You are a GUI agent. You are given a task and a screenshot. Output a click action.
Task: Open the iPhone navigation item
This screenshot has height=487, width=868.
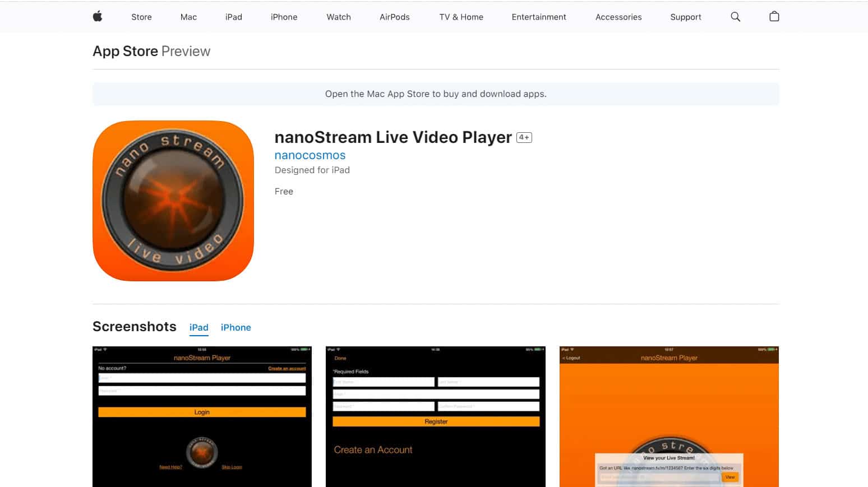pos(284,17)
